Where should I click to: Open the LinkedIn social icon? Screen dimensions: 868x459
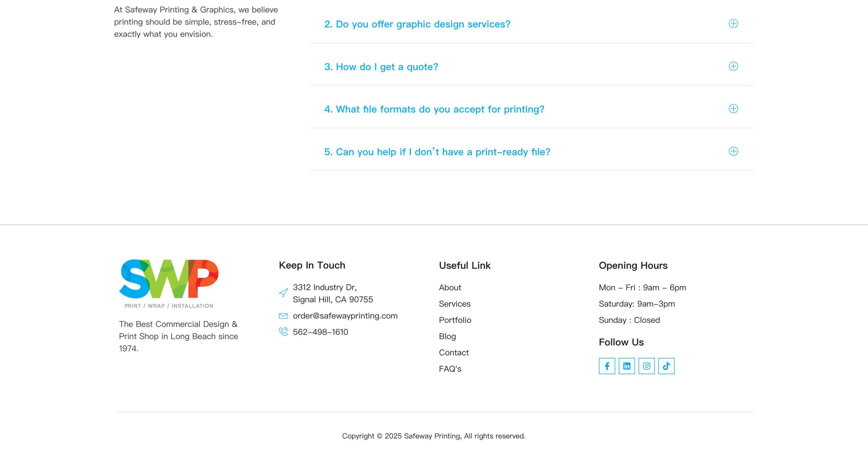(627, 366)
